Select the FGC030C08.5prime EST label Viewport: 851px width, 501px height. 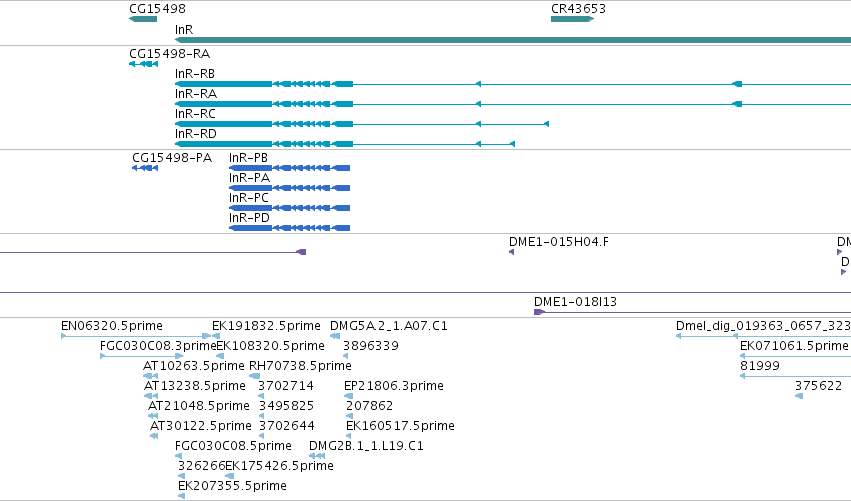[x=233, y=446]
